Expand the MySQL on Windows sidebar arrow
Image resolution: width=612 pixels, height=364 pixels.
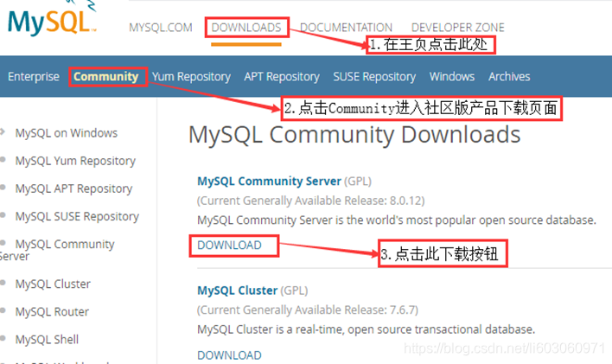[x=3, y=131]
